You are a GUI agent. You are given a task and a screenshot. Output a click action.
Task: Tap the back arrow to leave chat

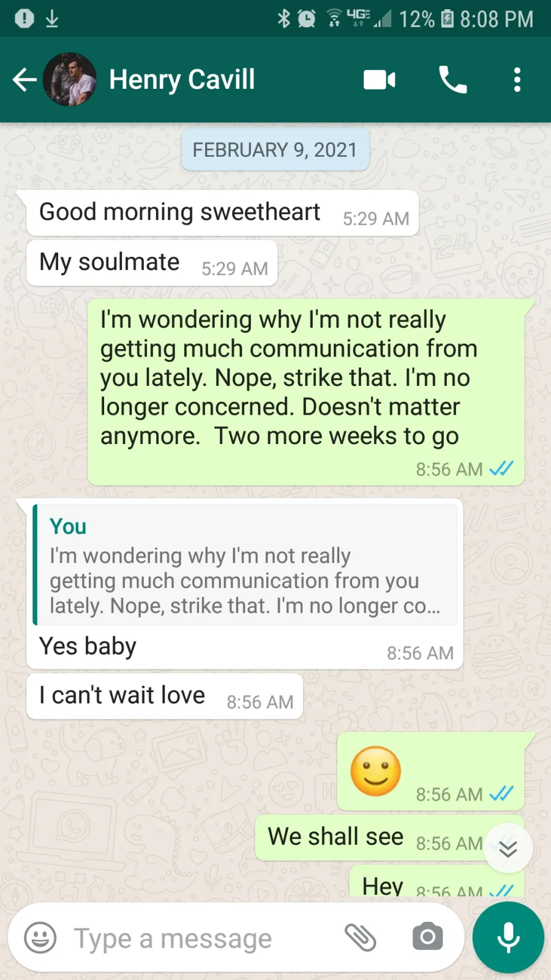(x=24, y=80)
